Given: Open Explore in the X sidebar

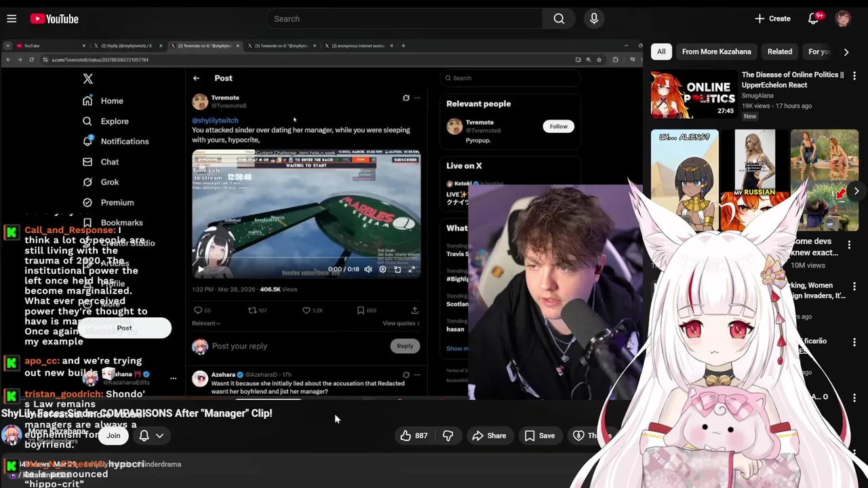Looking at the screenshot, I should [105, 121].
